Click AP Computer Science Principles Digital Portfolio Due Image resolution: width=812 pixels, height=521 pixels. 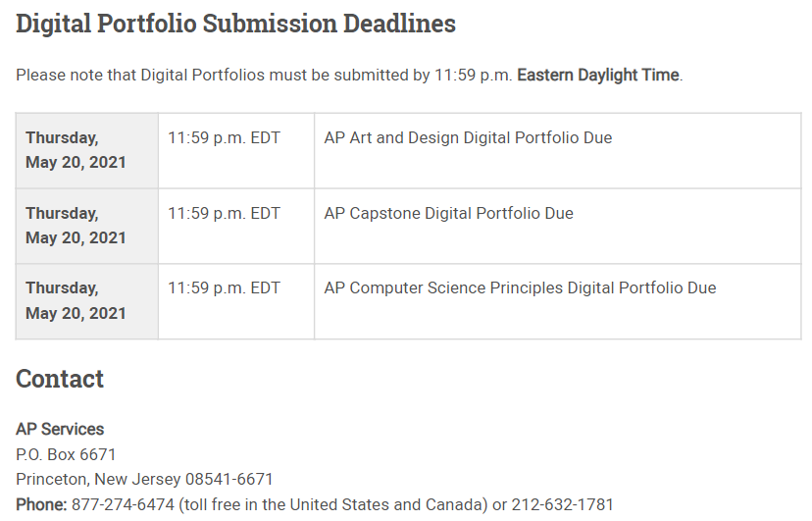point(520,288)
